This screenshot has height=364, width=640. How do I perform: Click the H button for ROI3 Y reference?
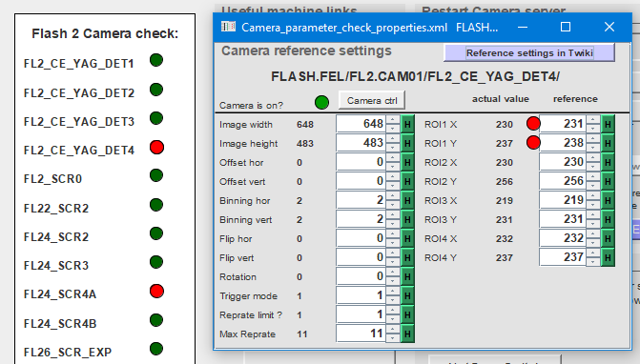[608, 219]
